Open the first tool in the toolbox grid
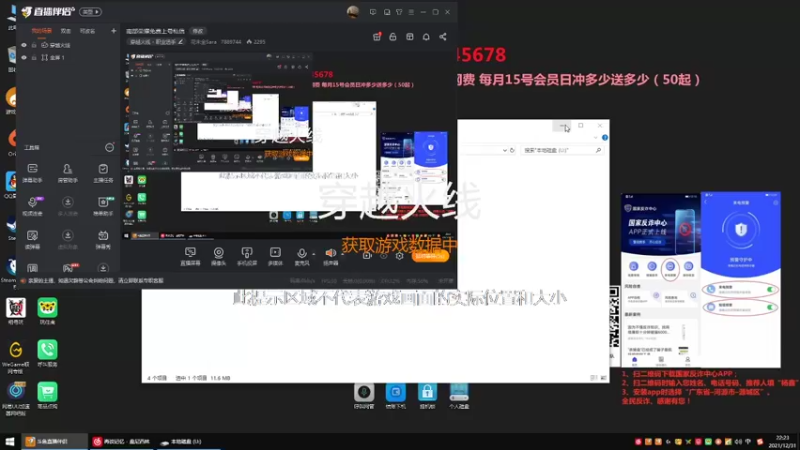Image resolution: width=800 pixels, height=450 pixels. point(32,173)
